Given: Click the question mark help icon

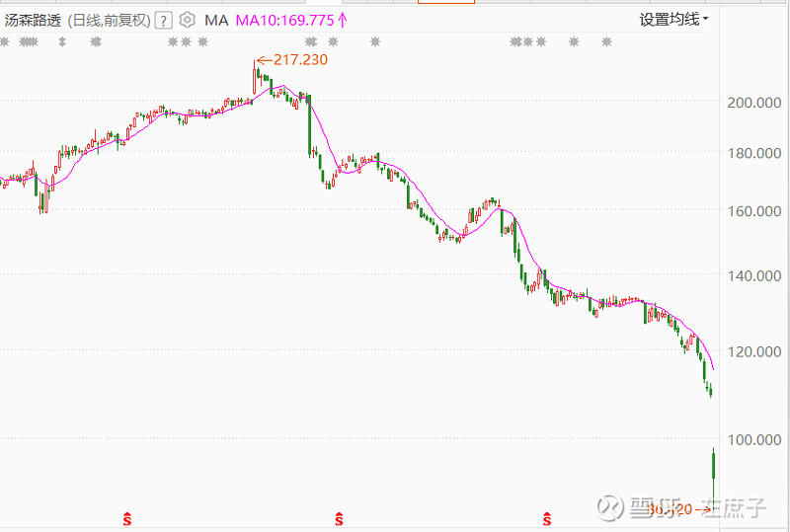Looking at the screenshot, I should pyautogui.click(x=163, y=20).
